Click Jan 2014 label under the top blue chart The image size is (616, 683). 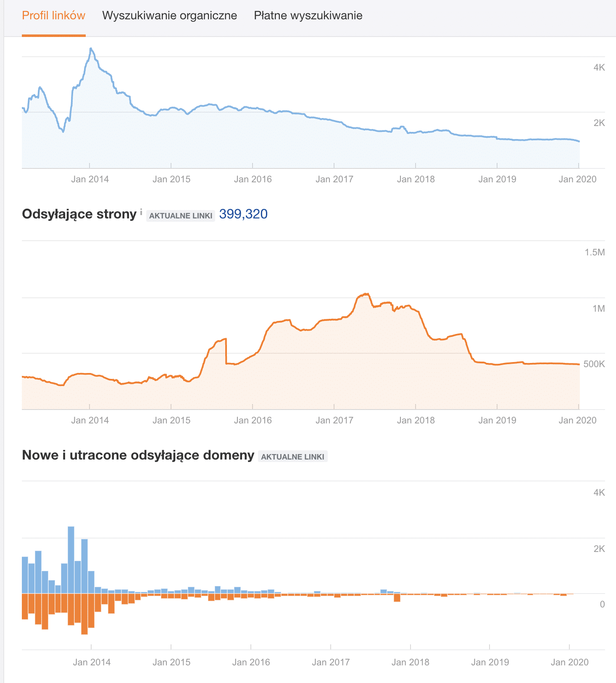tap(90, 179)
